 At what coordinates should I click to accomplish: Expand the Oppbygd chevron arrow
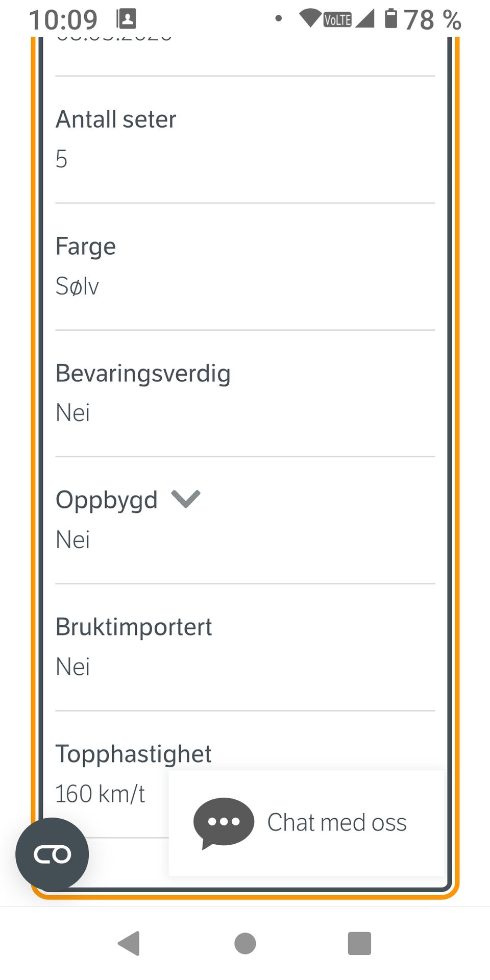click(x=186, y=499)
